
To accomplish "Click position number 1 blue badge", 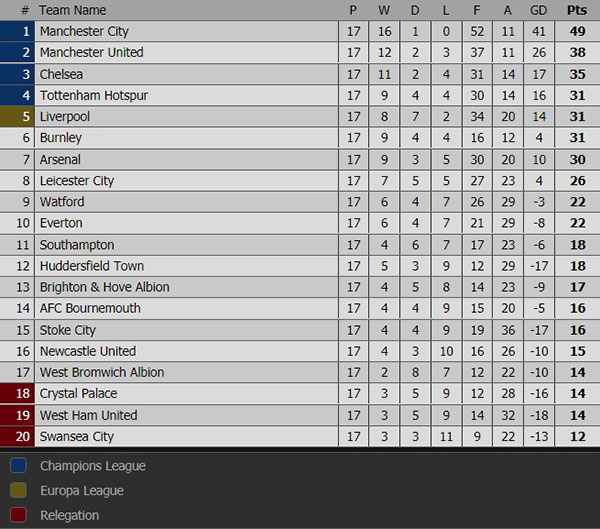I will pyautogui.click(x=18, y=32).
